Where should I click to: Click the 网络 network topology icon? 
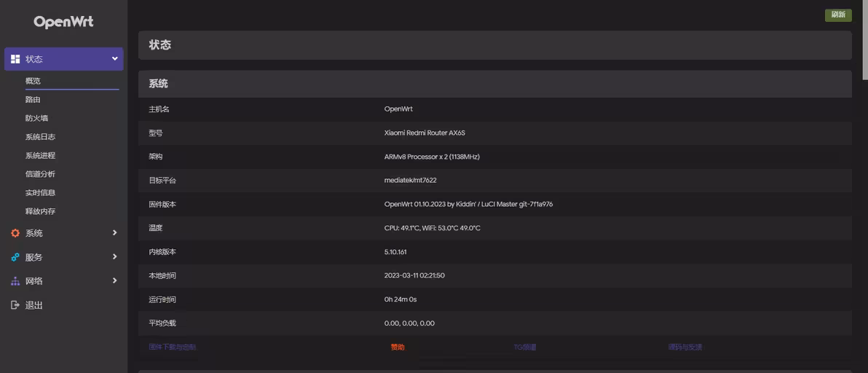[x=15, y=281]
